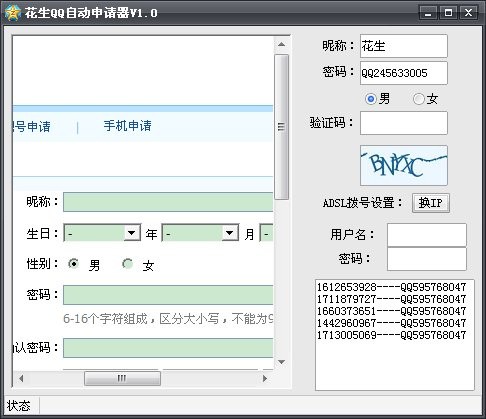The width and height of the screenshot is (486, 419).
Task: Click the 状态 status bar label
Action: pos(19,406)
